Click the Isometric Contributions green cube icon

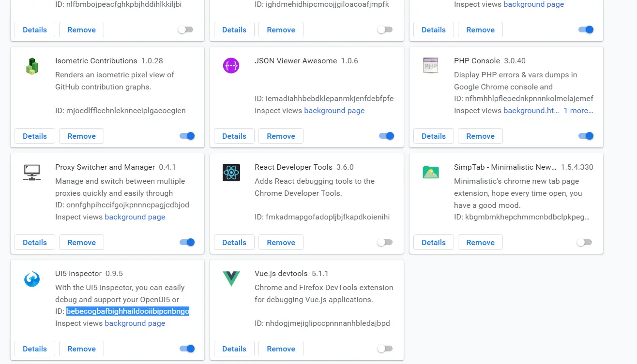(x=32, y=66)
